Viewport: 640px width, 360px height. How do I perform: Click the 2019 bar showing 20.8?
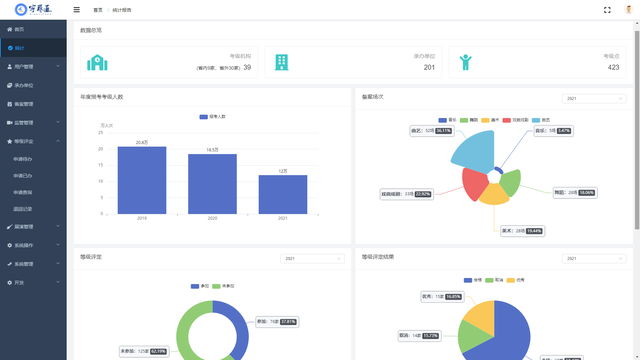142,180
